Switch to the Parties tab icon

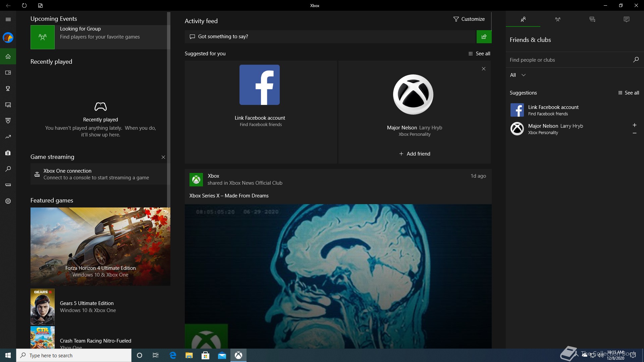(557, 19)
